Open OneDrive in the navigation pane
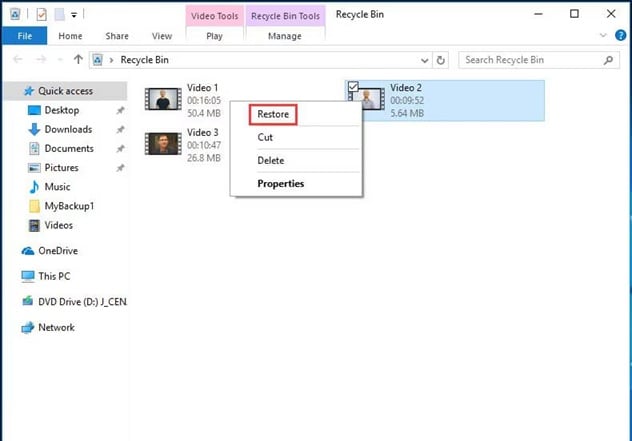This screenshot has height=441, width=632. (x=58, y=251)
